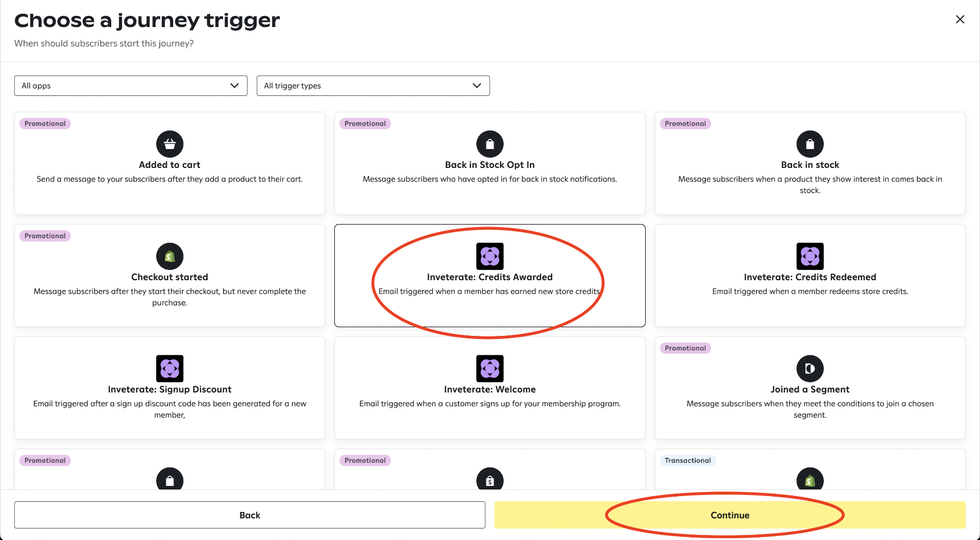Click the Transactional tag on bottom card
This screenshot has width=980, height=540.
(x=687, y=460)
